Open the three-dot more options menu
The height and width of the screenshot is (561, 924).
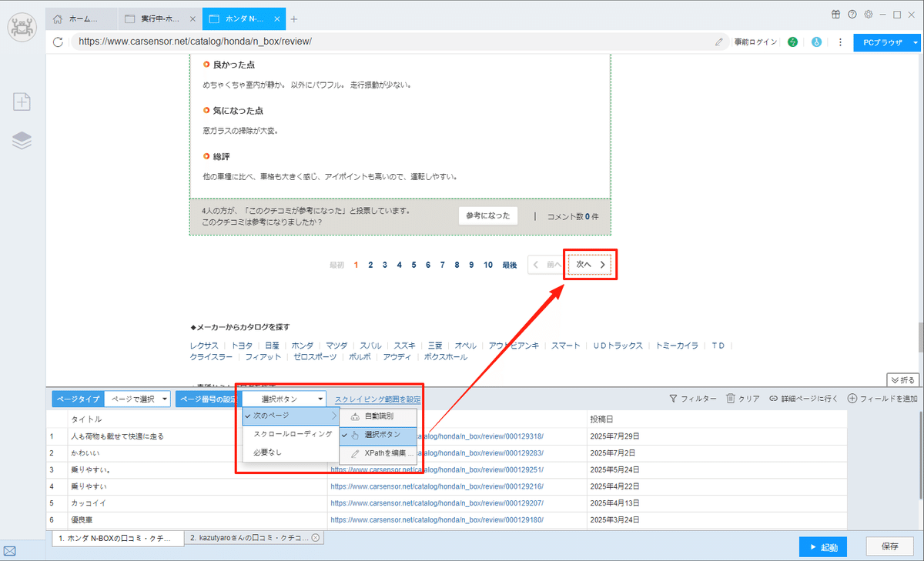point(840,42)
